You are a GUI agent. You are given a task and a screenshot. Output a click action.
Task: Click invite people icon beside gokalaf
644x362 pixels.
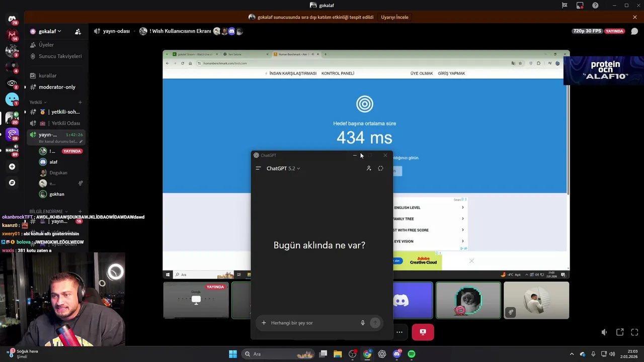(78, 31)
